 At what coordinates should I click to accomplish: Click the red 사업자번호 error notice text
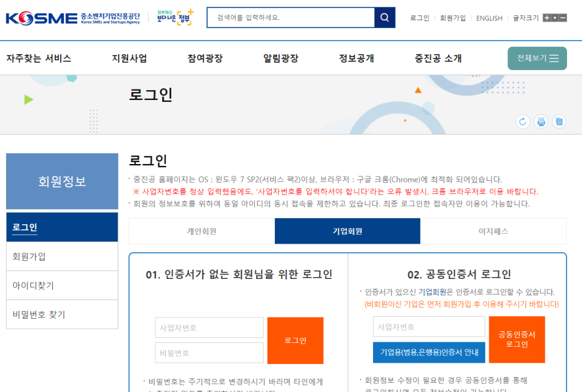(x=336, y=191)
